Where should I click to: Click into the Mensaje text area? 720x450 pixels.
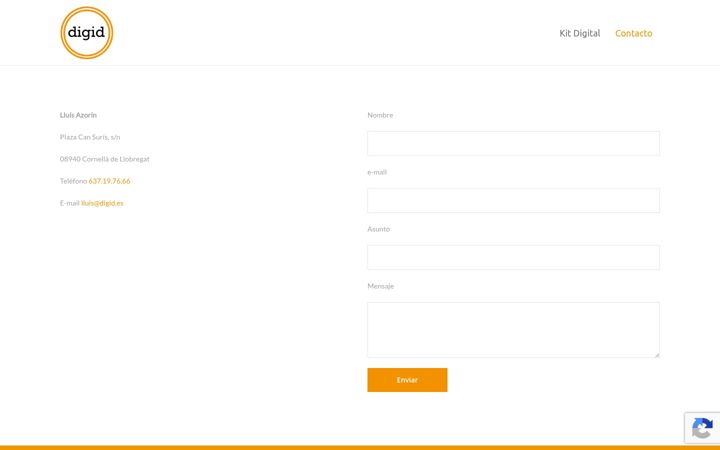(x=513, y=330)
